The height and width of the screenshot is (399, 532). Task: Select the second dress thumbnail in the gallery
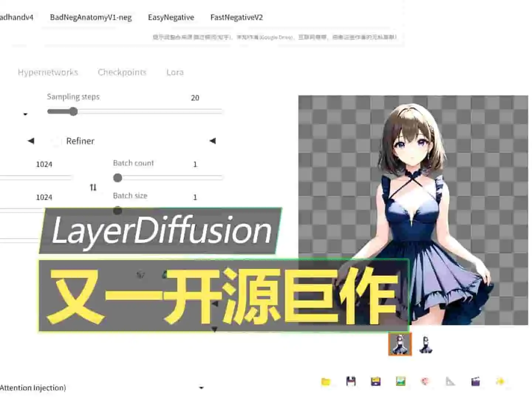[426, 344]
